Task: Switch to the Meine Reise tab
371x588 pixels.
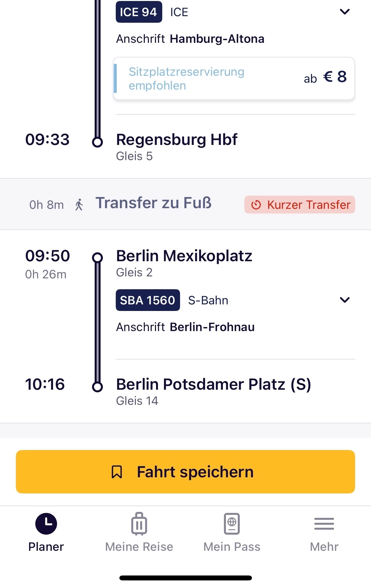Action: click(139, 546)
